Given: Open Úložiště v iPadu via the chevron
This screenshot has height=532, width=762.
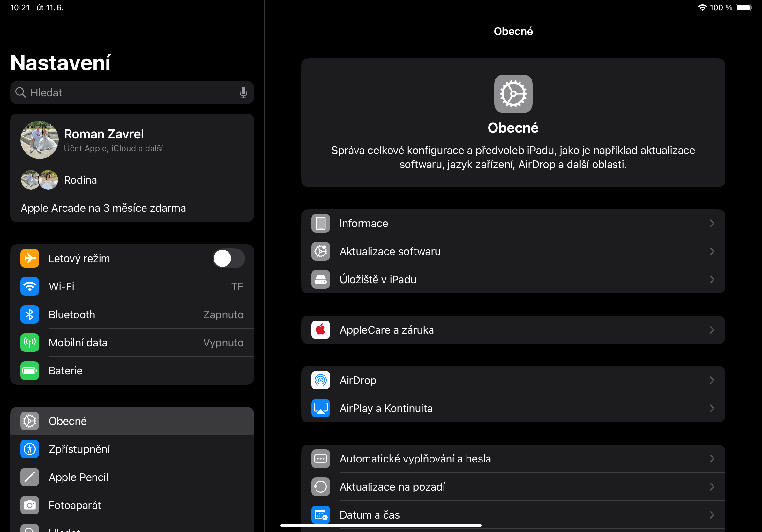Looking at the screenshot, I should coord(712,279).
